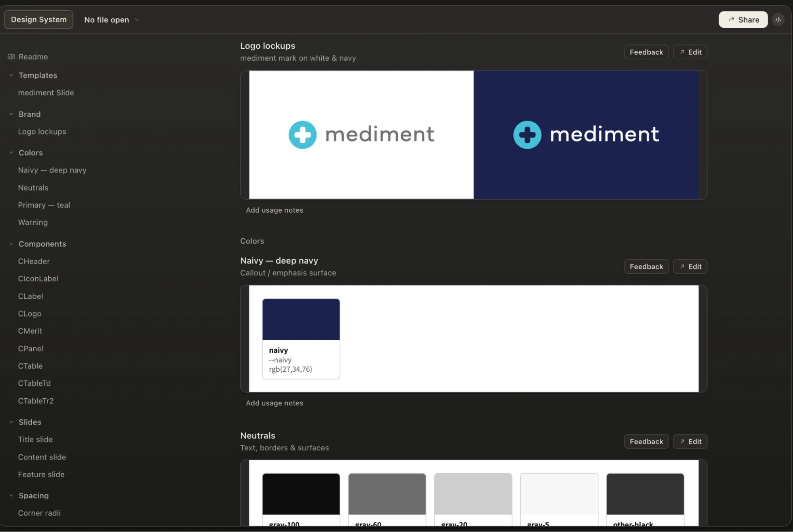Screen dimensions: 793x532
Task: Click the --naivy variable name
Action: pos(280,360)
